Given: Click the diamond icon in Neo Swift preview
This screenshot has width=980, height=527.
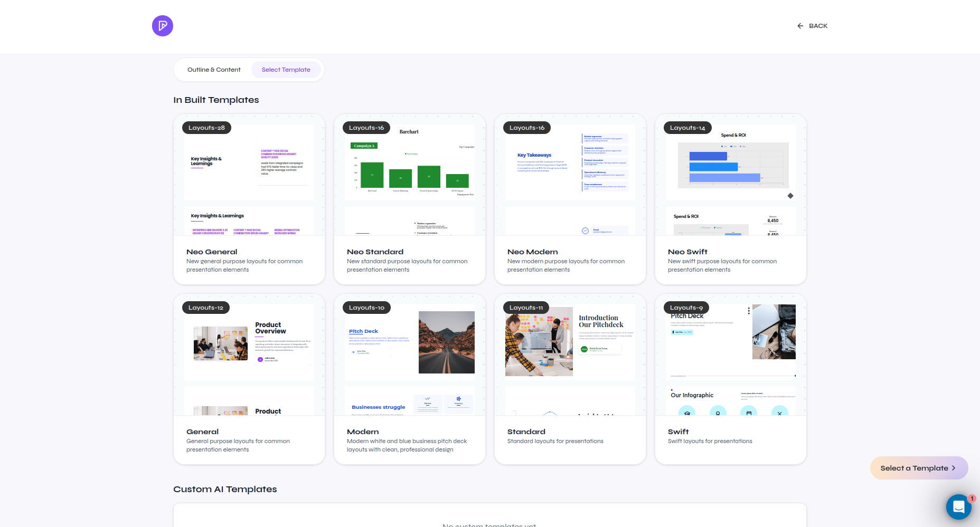Looking at the screenshot, I should click(790, 196).
